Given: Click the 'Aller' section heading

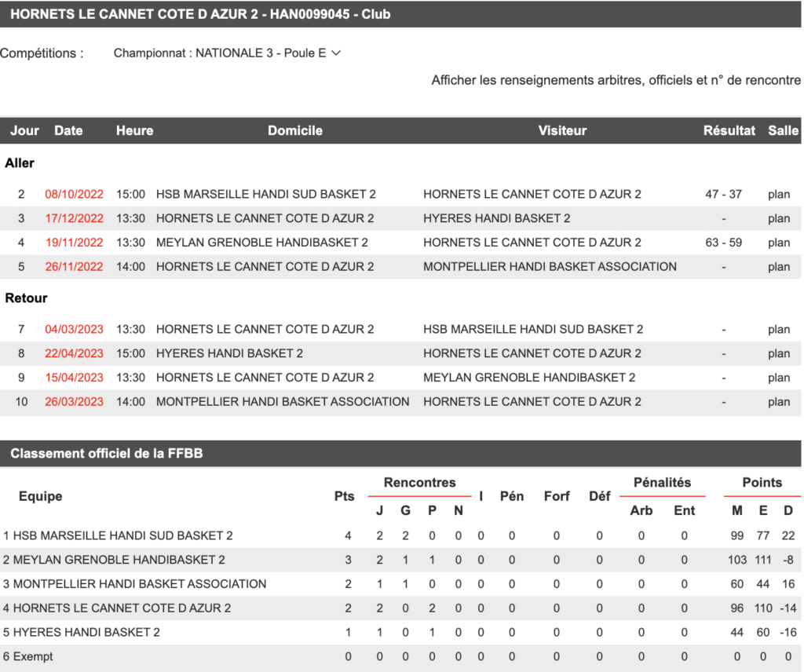Looking at the screenshot, I should (x=20, y=163).
